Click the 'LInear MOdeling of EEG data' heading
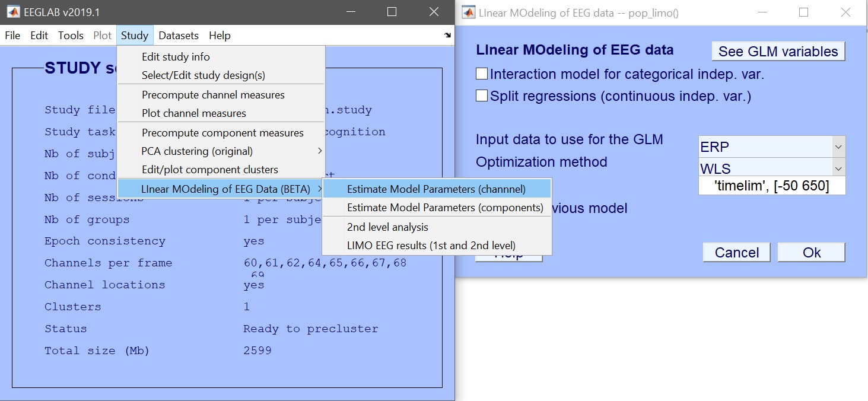The height and width of the screenshot is (401, 868). [x=575, y=50]
